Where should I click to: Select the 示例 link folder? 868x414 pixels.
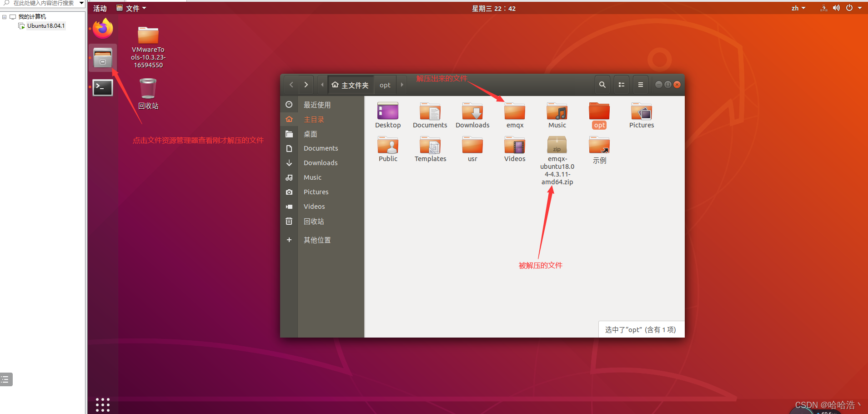point(599,150)
